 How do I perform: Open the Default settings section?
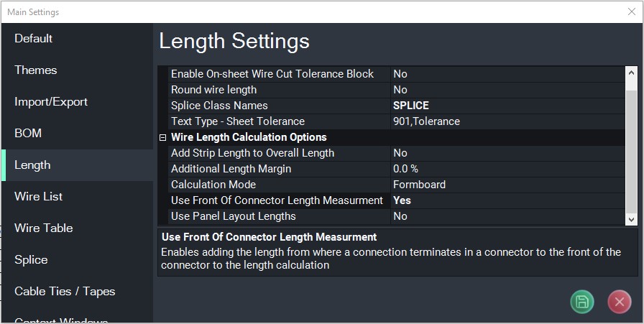pyautogui.click(x=77, y=39)
